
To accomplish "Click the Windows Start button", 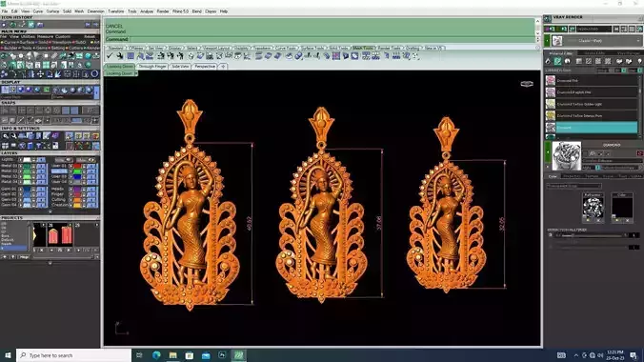I will pos(8,355).
